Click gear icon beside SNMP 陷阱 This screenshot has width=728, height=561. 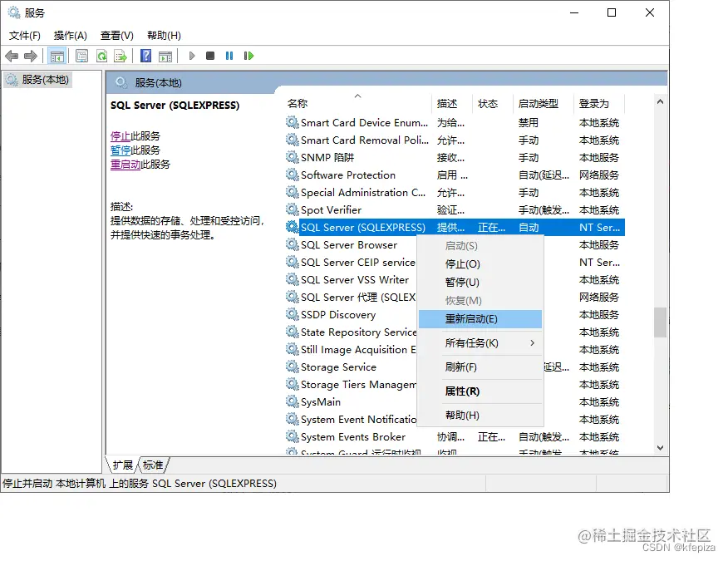tap(292, 157)
